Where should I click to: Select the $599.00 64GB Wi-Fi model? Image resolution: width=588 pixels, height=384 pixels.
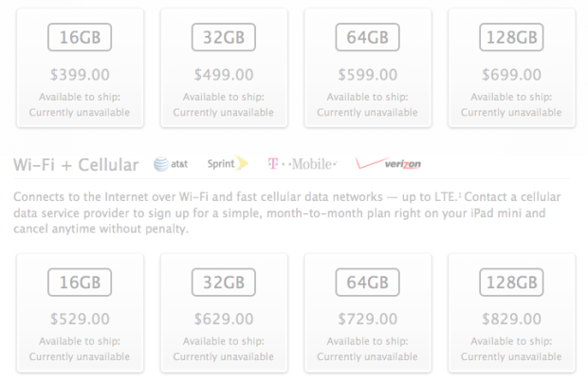coord(368,68)
